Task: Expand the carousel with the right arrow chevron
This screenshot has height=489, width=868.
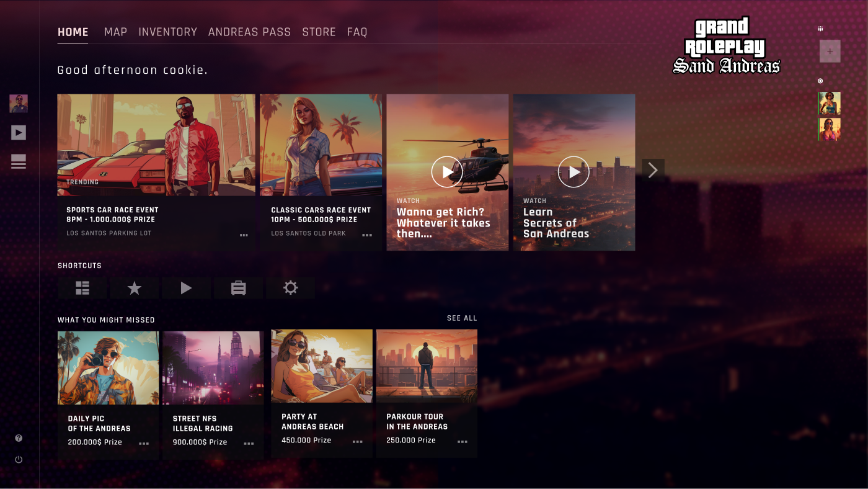Action: [653, 169]
